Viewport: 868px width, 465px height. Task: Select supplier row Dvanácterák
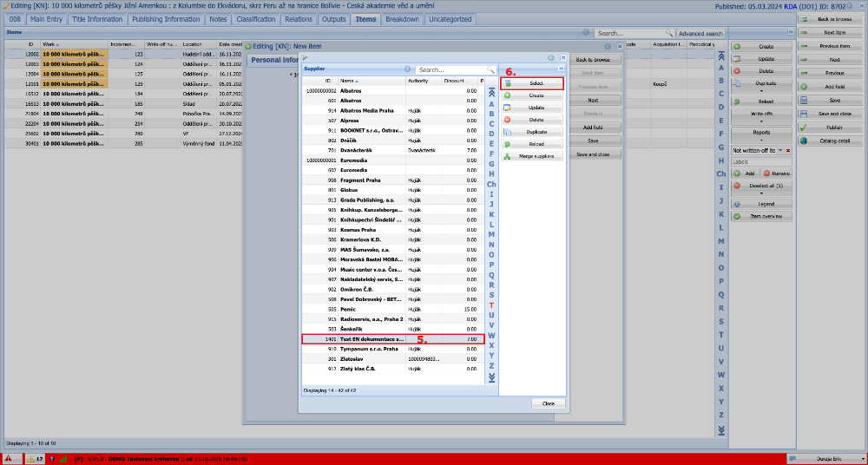tap(393, 150)
